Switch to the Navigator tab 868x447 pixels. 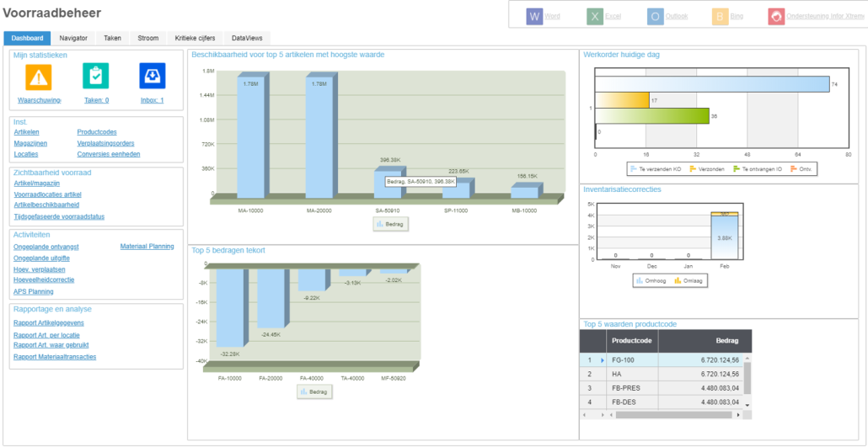73,38
